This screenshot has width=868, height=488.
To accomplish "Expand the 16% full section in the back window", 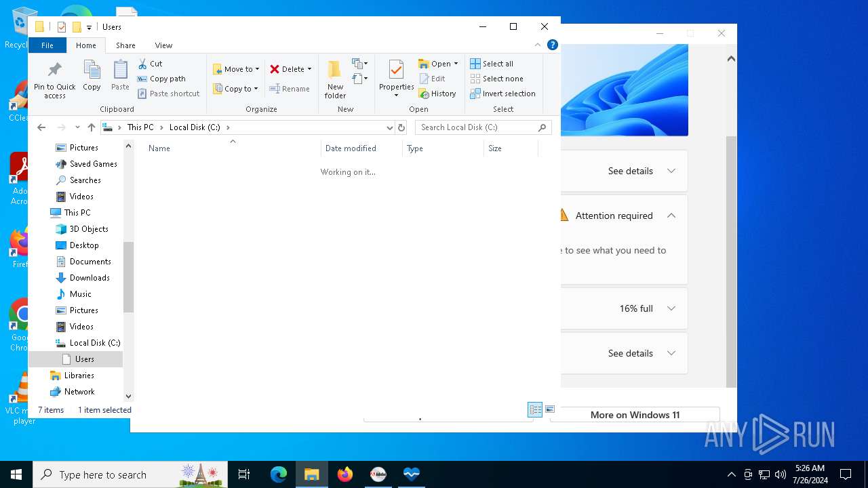I will pyautogui.click(x=671, y=308).
